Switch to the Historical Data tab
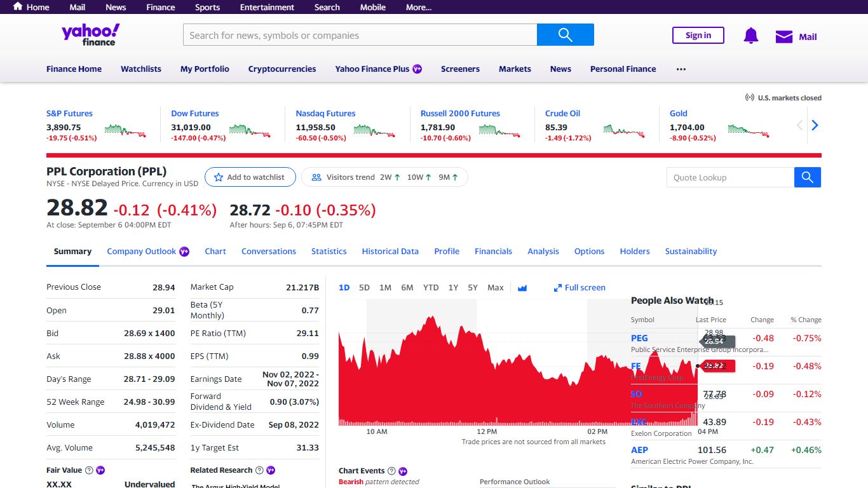 [x=390, y=251]
